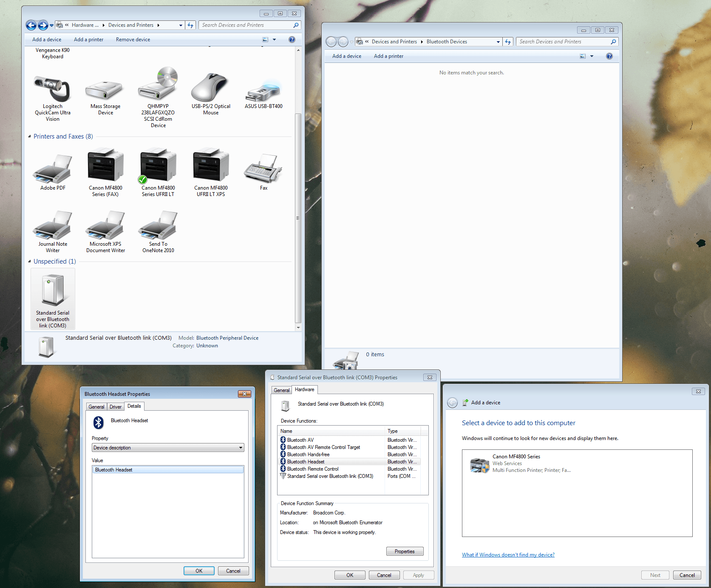Click the Bluetooth Peripheral Device model link

[x=227, y=338]
